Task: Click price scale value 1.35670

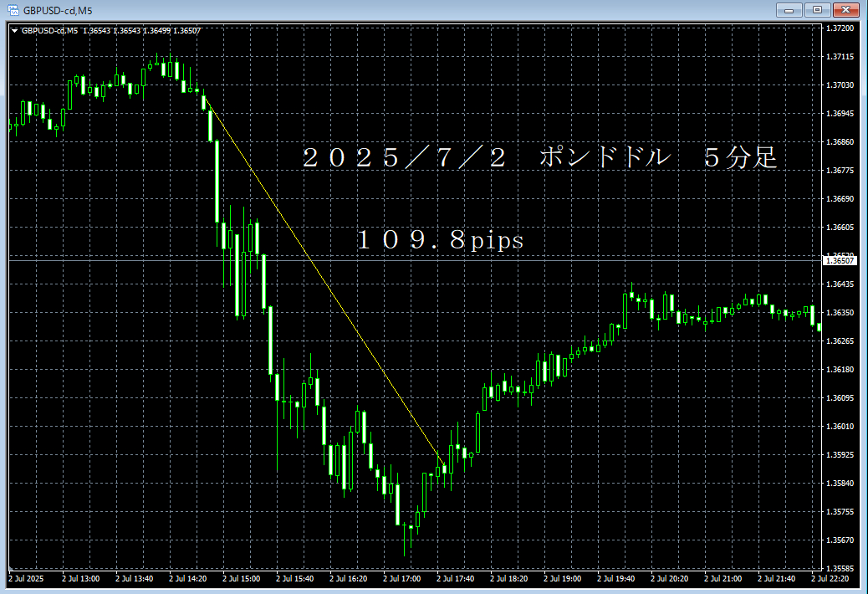Action: click(840, 540)
